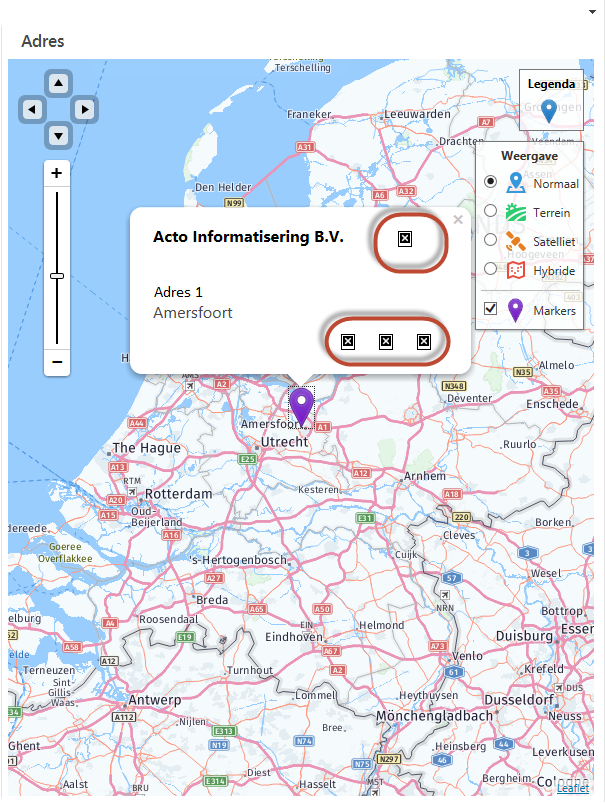Click the green Terrein icon
This screenshot has width=605, height=803.
click(515, 212)
